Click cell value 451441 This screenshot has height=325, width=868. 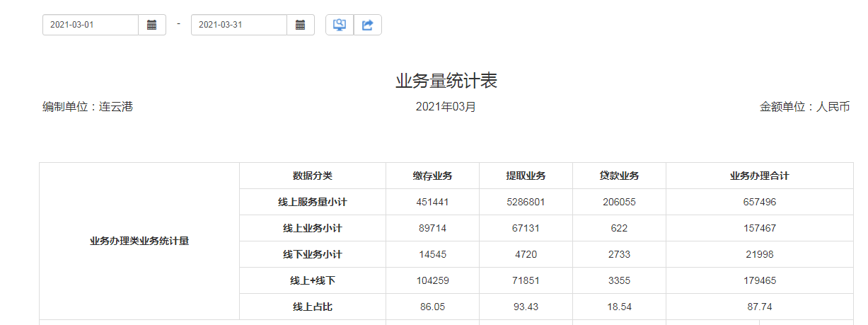[x=433, y=202]
